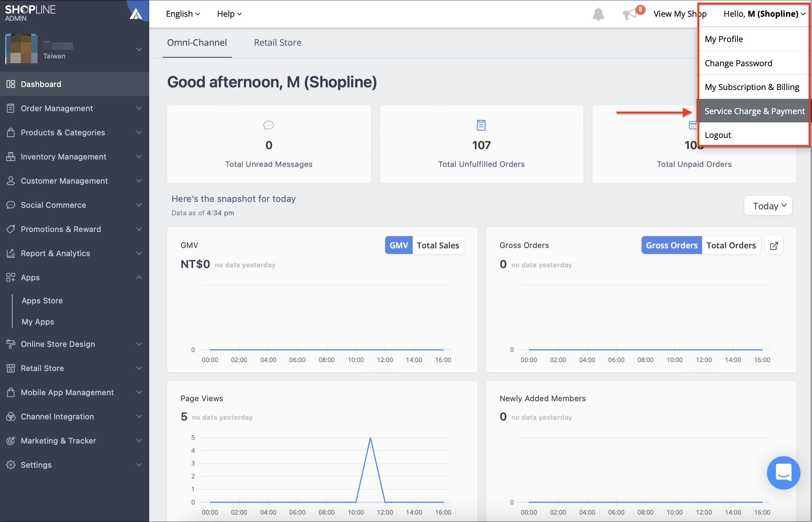Open the English language dropdown
Screen dimensions: 812x522
(x=183, y=14)
